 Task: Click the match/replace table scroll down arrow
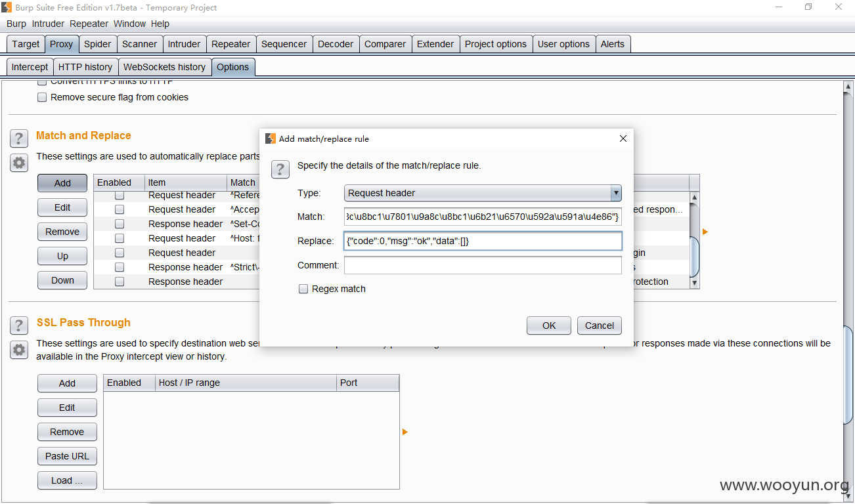pos(695,283)
